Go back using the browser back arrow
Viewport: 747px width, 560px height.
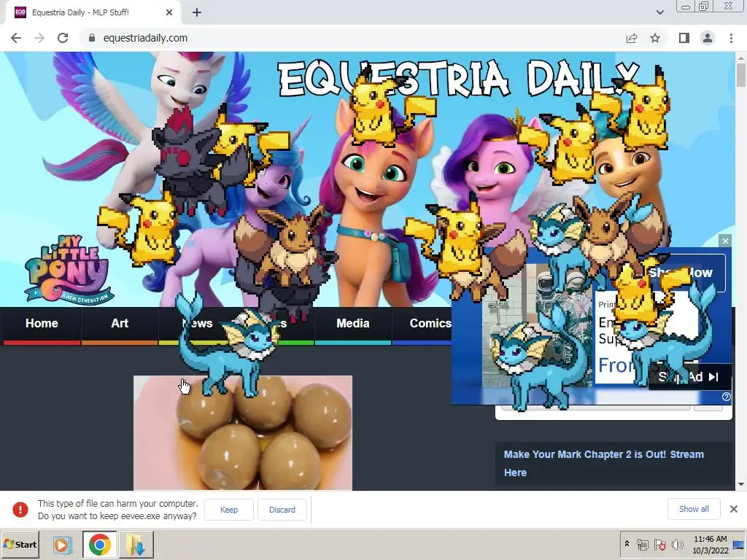pos(16,38)
